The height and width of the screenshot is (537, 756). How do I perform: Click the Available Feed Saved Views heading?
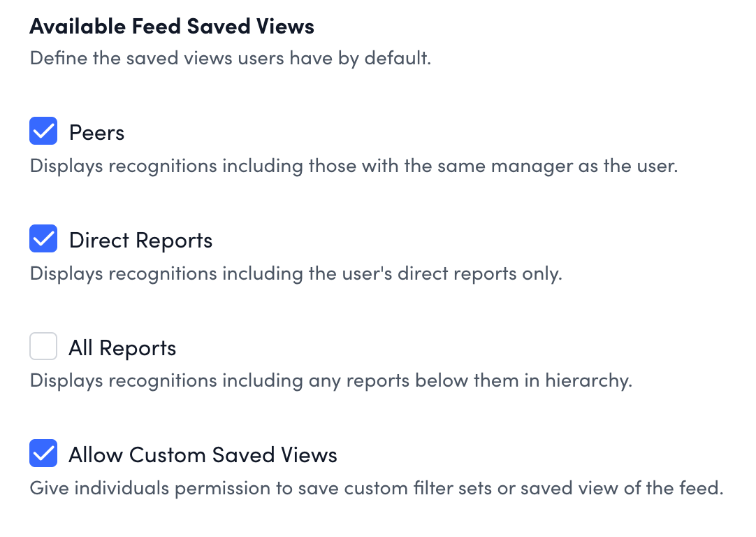click(172, 27)
